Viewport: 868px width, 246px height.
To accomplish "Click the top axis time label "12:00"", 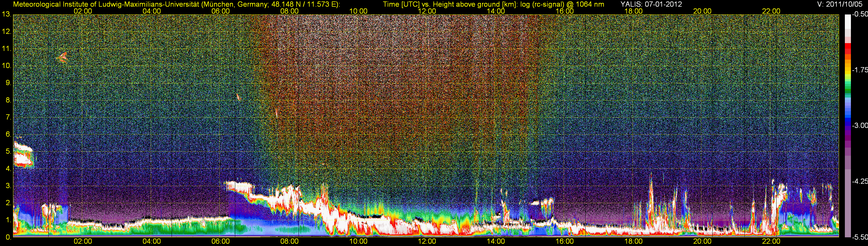I will tap(427, 11).
